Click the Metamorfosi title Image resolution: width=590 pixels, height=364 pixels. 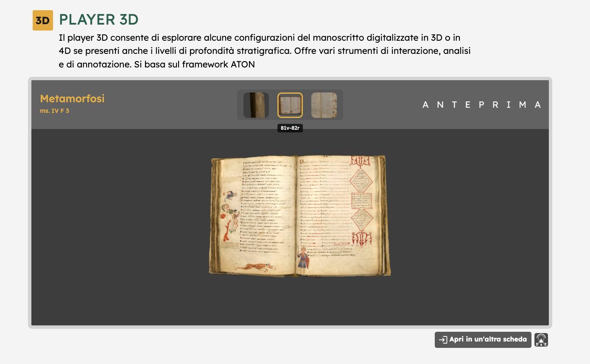tap(72, 98)
